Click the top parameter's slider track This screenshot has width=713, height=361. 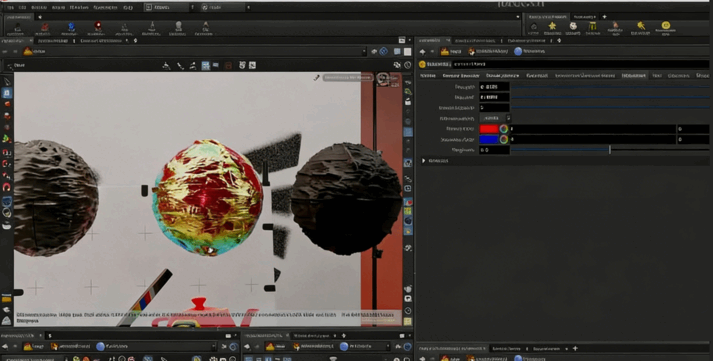coord(609,86)
